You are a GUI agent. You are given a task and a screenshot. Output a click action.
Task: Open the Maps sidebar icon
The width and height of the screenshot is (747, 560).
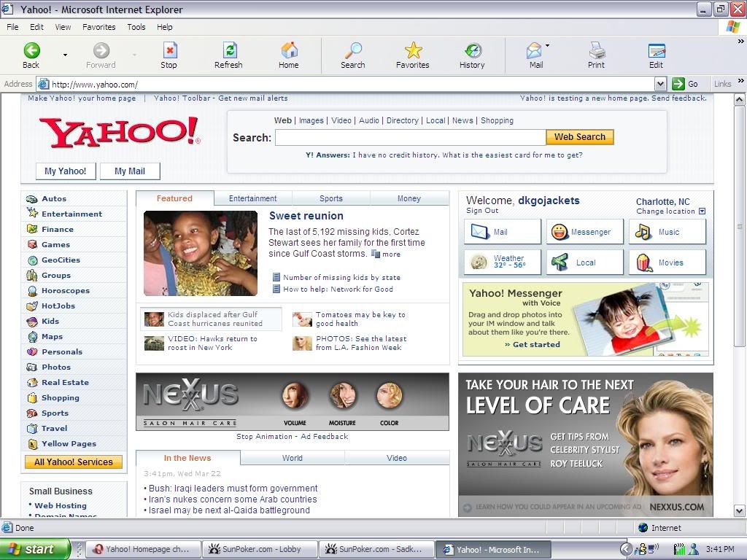32,336
